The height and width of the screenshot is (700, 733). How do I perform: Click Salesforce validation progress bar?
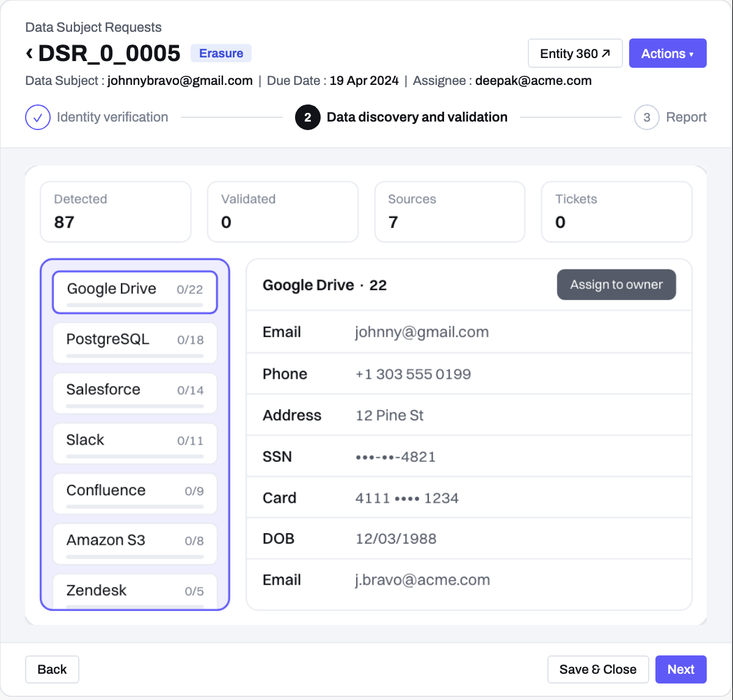point(135,405)
